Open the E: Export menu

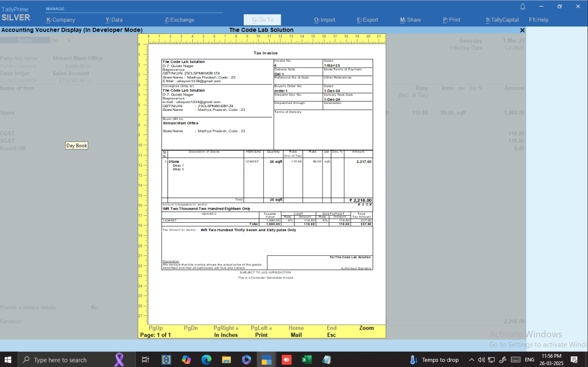pyautogui.click(x=368, y=20)
